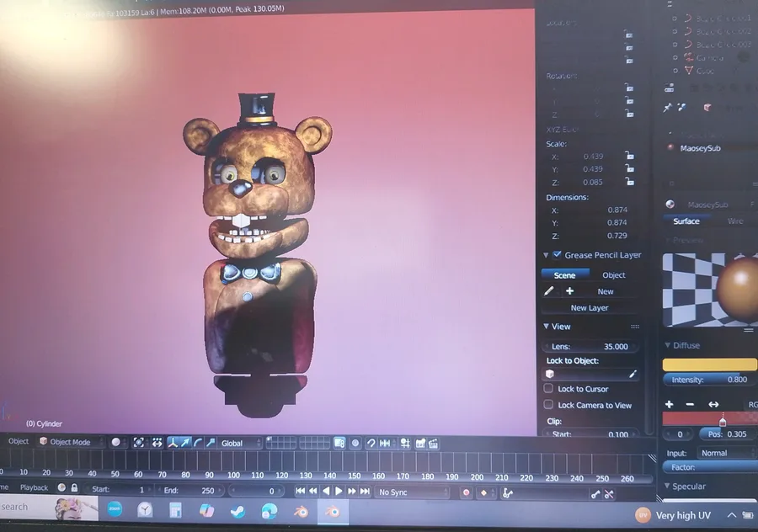This screenshot has height=532, width=758.
Task: Toggle the layer lock button beside layers
Action: coord(339,443)
